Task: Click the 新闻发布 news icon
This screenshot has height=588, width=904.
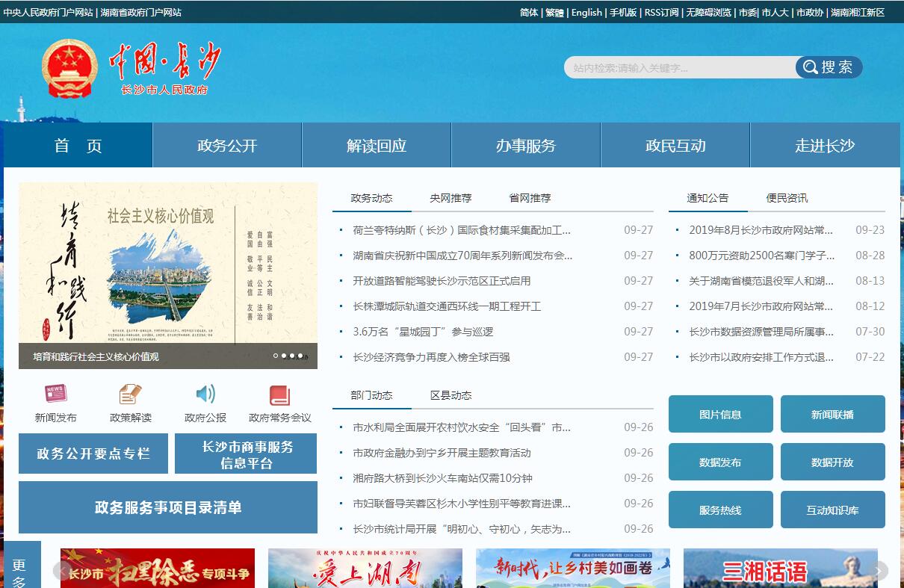Action: [55, 394]
